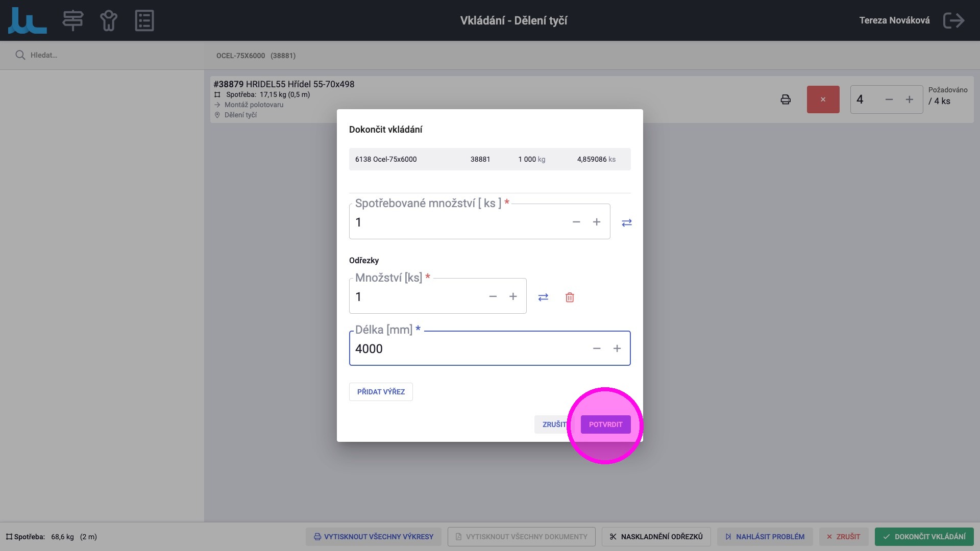This screenshot has height=551, width=980.
Task: Open the task list icon in header
Action: 144,20
